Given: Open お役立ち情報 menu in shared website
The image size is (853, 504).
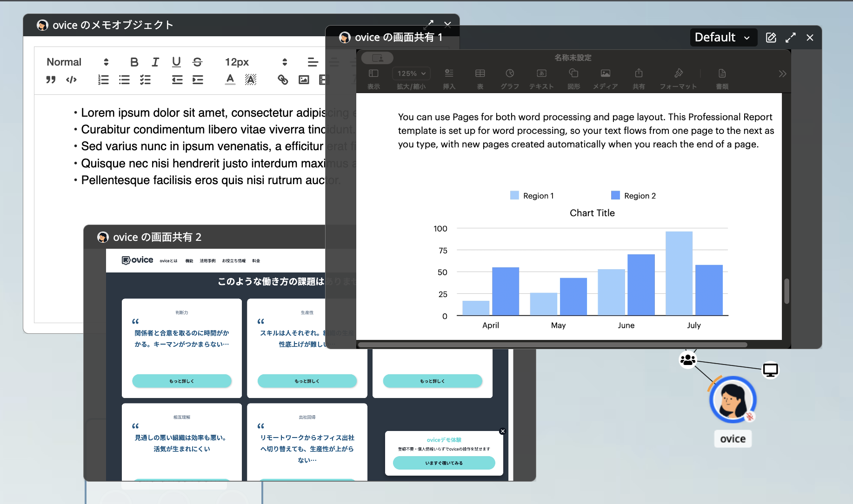Looking at the screenshot, I should (x=233, y=261).
